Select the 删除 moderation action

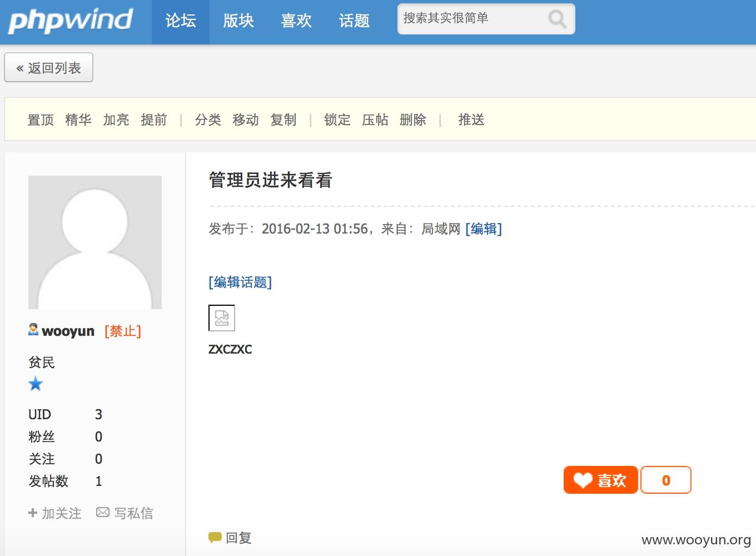[x=413, y=120]
